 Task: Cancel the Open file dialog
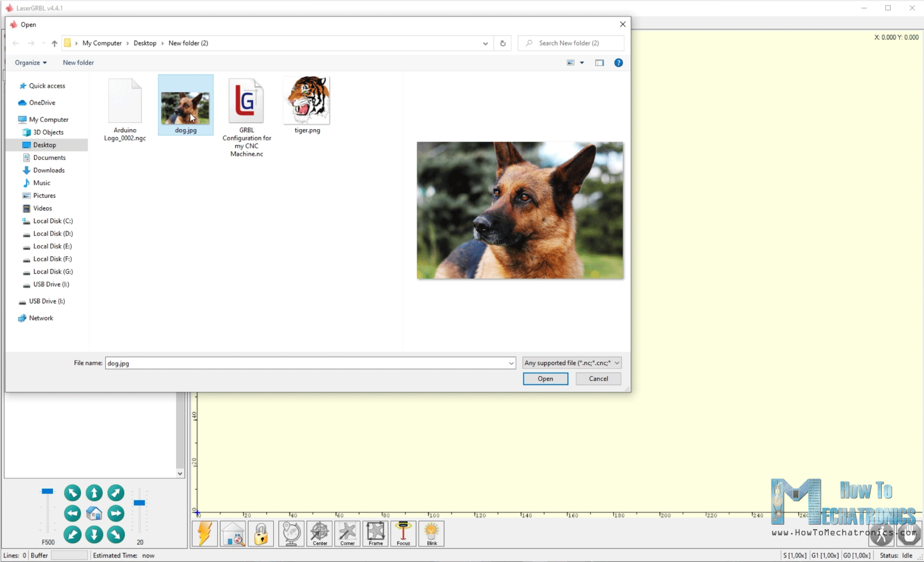pyautogui.click(x=598, y=379)
